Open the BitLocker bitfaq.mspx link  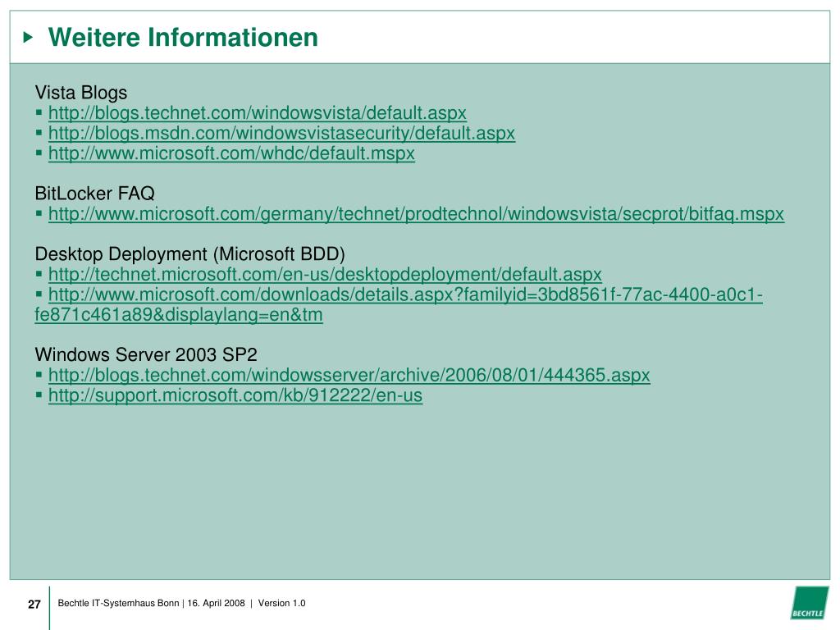click(x=416, y=214)
